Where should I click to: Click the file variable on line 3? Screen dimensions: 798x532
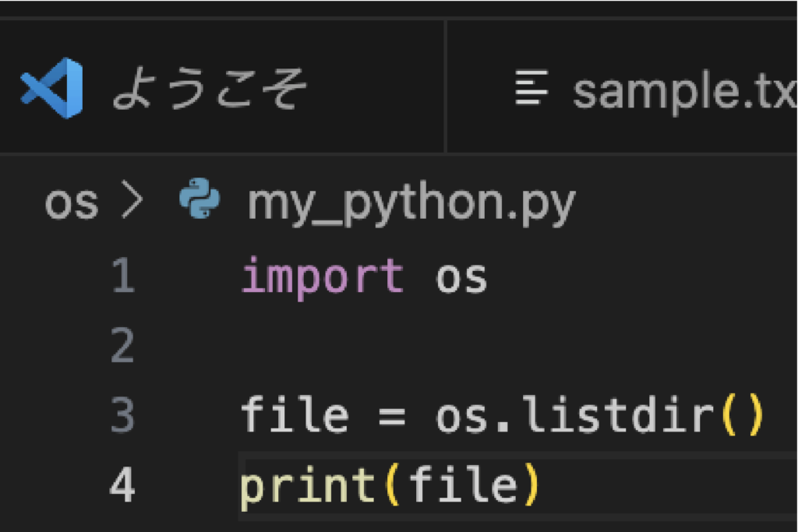[x=294, y=415]
